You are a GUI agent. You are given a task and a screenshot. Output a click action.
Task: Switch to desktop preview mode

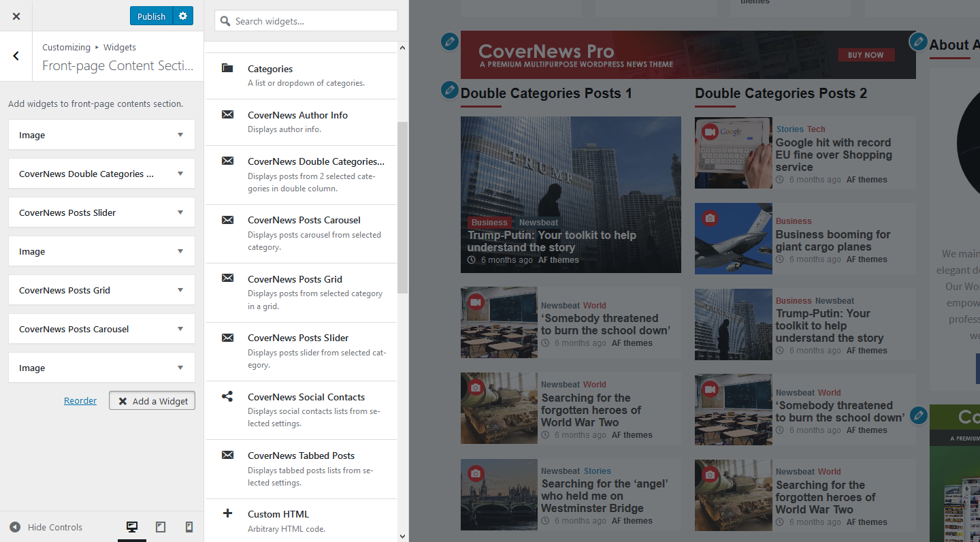tap(132, 527)
